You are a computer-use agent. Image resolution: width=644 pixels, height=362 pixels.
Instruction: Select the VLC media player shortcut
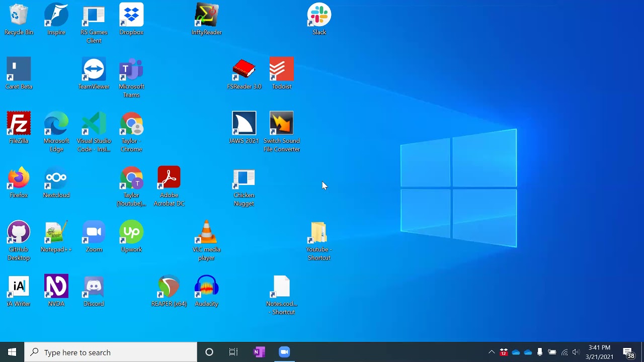pos(206,241)
